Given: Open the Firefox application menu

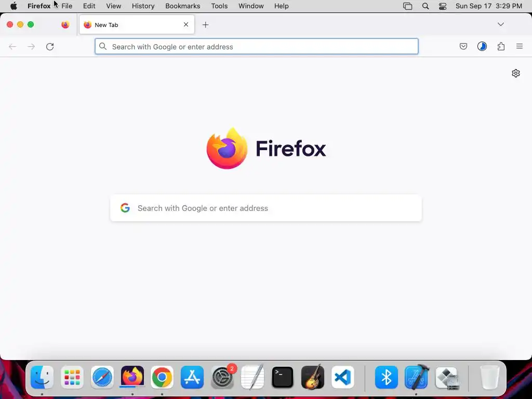Looking at the screenshot, I should (x=39, y=6).
